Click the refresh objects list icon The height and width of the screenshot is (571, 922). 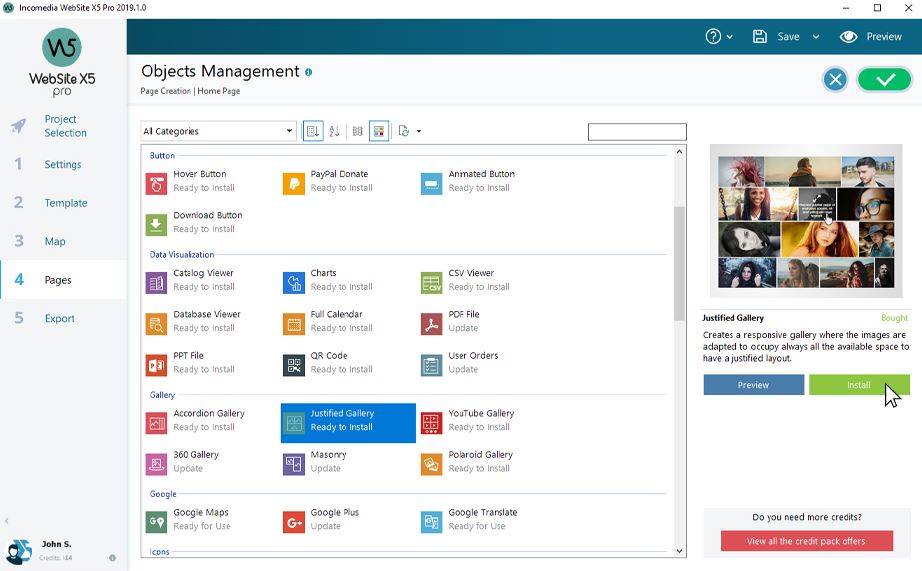[403, 131]
